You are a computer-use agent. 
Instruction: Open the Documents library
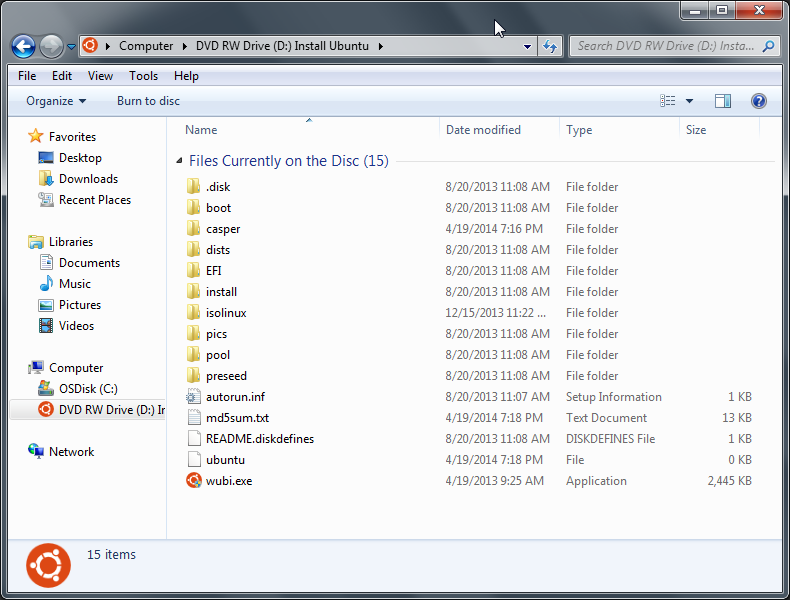tap(89, 263)
